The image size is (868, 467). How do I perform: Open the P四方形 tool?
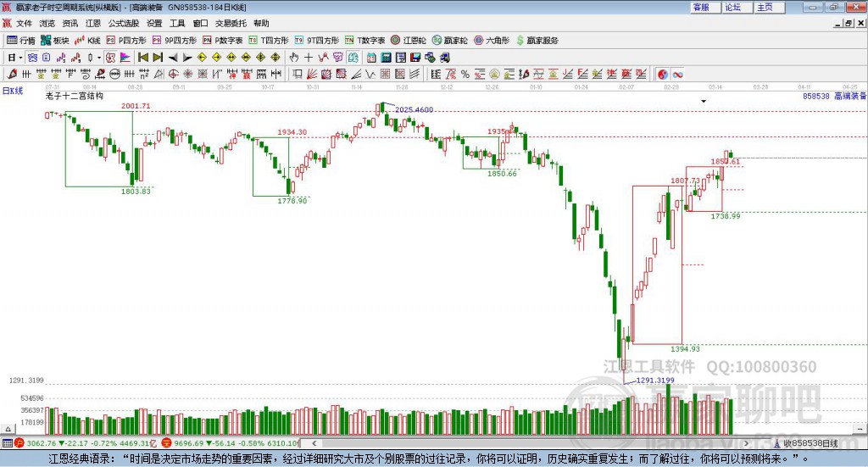(126, 41)
